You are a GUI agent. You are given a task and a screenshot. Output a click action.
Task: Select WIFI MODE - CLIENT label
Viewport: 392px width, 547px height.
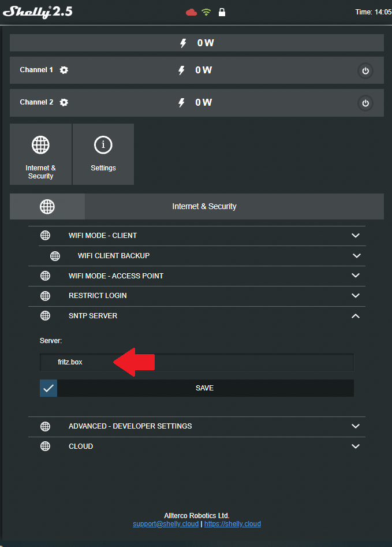pos(103,236)
